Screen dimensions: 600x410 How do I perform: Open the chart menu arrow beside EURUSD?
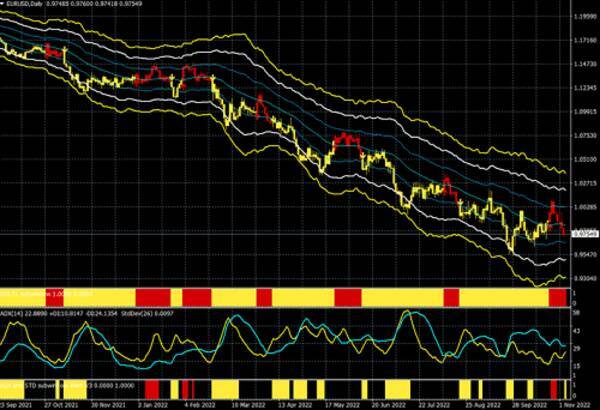[x=4, y=6]
